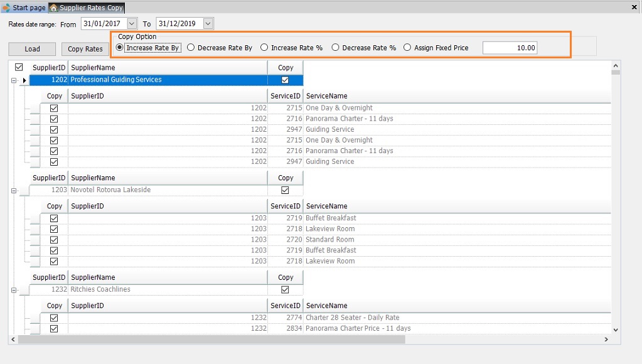The height and width of the screenshot is (364, 642).
Task: Click the rate amount field showing 10.00
Action: (x=510, y=48)
